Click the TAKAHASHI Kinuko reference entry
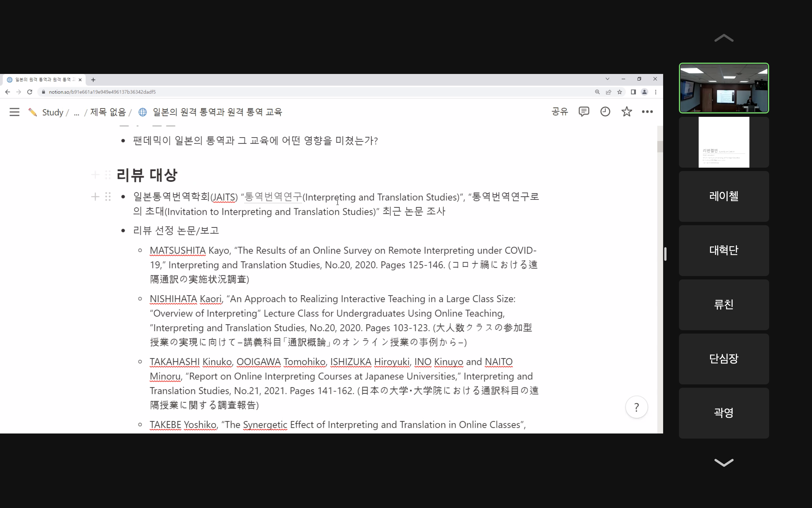The width and height of the screenshot is (812, 508). [x=344, y=383]
